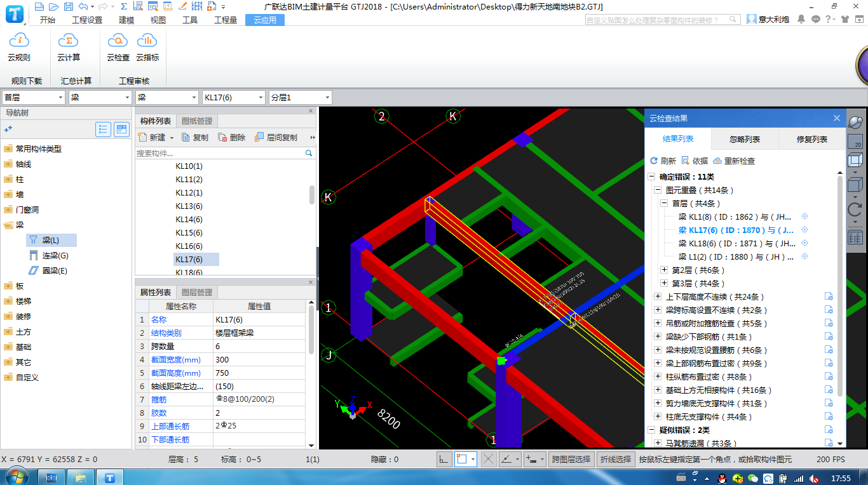Click the 搜索构件 search field
This screenshot has width=868, height=485.
click(225, 153)
